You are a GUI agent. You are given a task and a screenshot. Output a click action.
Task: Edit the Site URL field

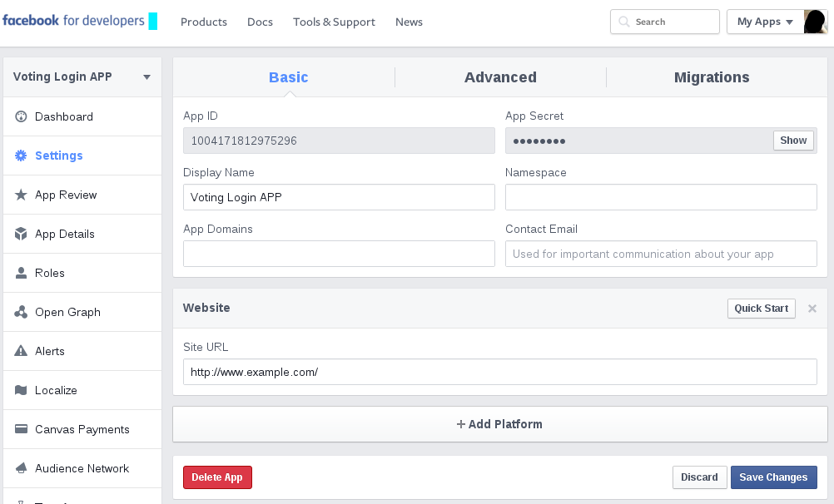[500, 372]
